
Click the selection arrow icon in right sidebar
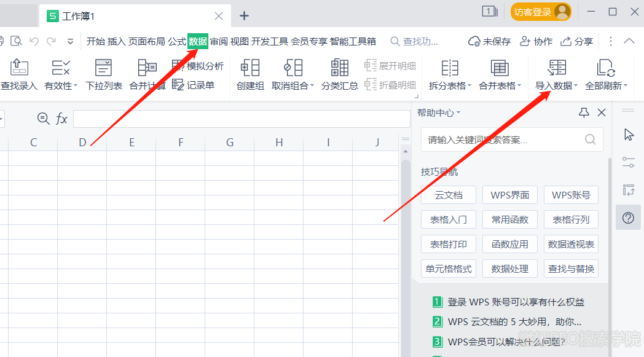coord(629,135)
